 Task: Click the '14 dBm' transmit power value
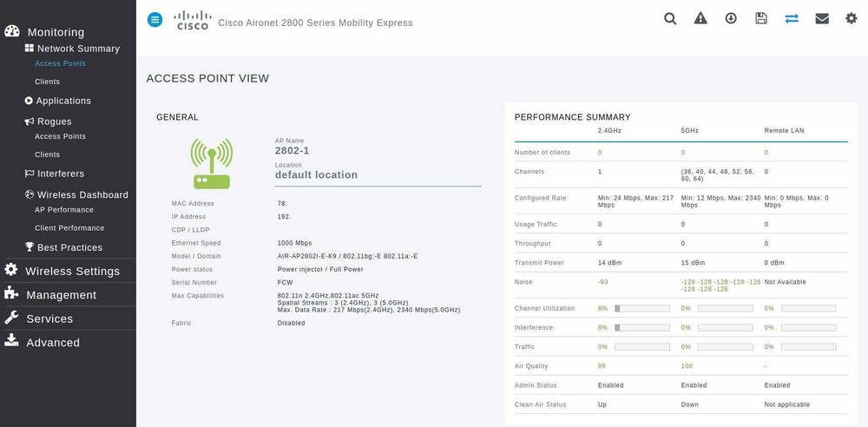coord(609,262)
